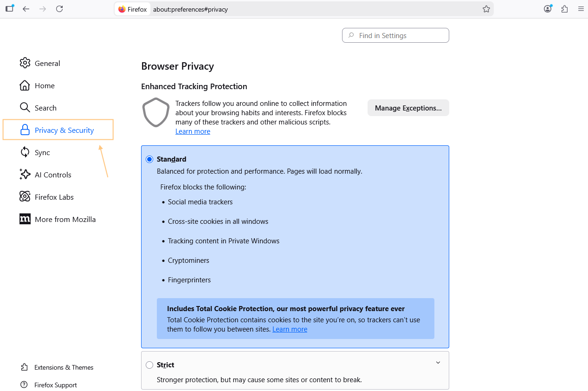Viewport: 588px width, 391px height.
Task: Select the Standard tracking protection option
Action: tap(149, 159)
